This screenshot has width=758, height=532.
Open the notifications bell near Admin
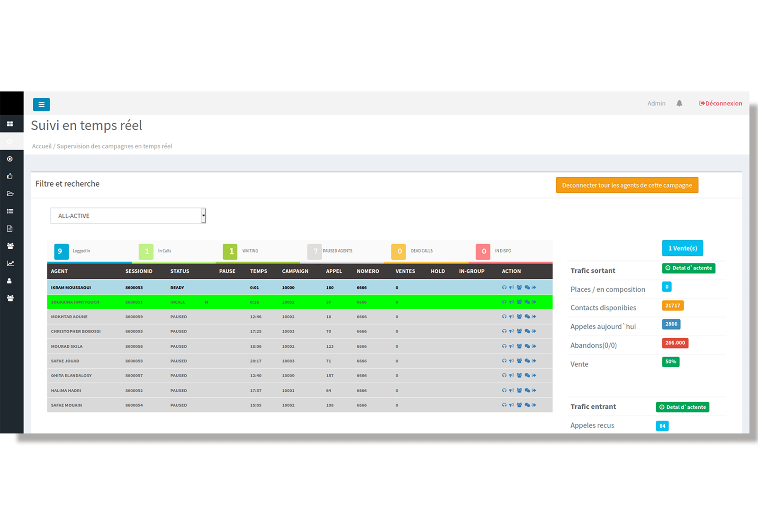click(x=679, y=103)
